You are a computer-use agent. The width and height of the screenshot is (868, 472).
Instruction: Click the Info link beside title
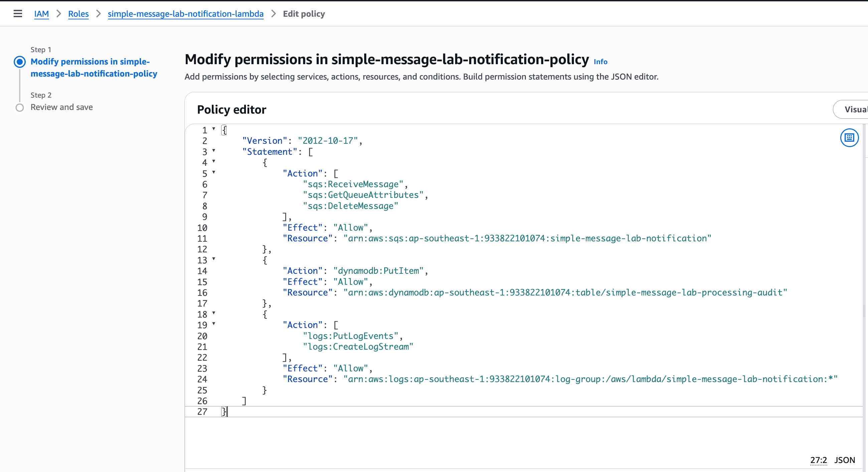(x=600, y=62)
